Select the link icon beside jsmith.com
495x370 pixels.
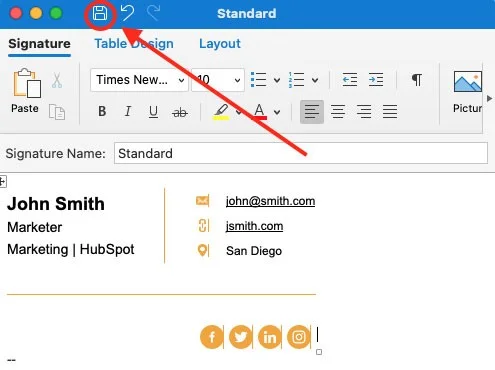[x=203, y=226]
